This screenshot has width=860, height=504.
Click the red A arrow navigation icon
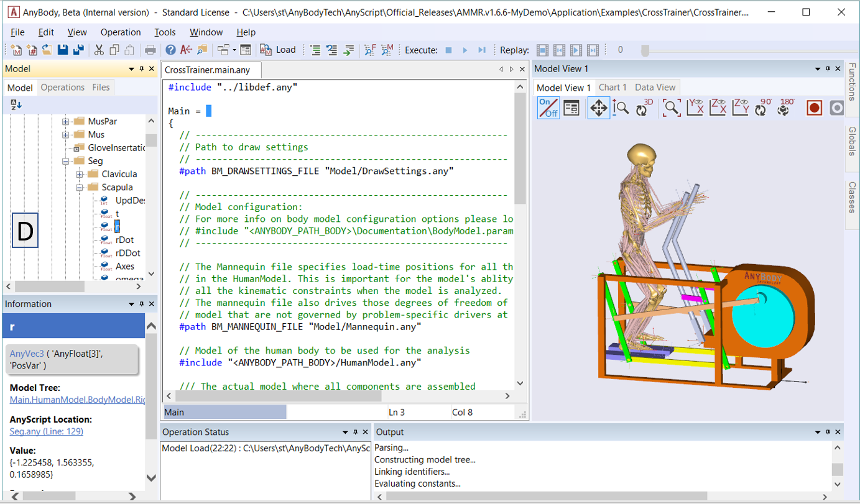186,50
